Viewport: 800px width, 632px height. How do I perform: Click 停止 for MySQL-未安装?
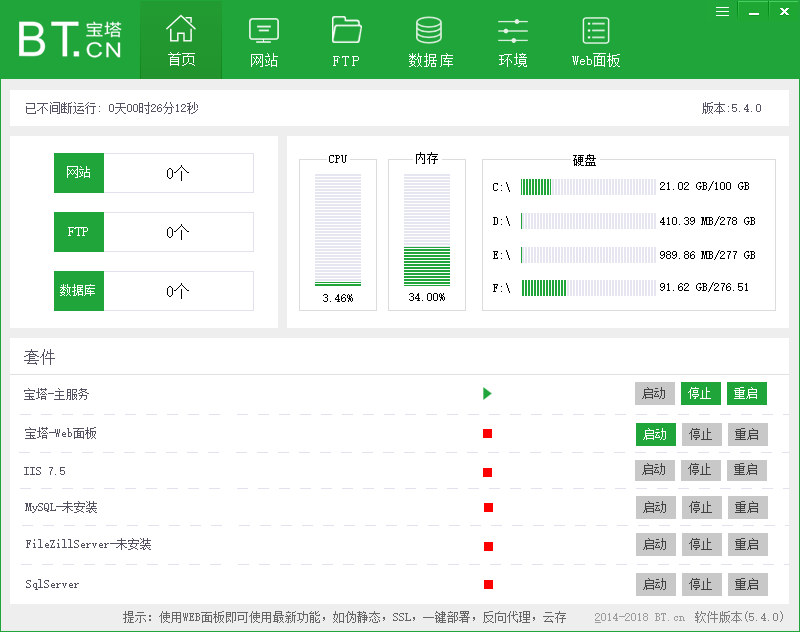702,508
